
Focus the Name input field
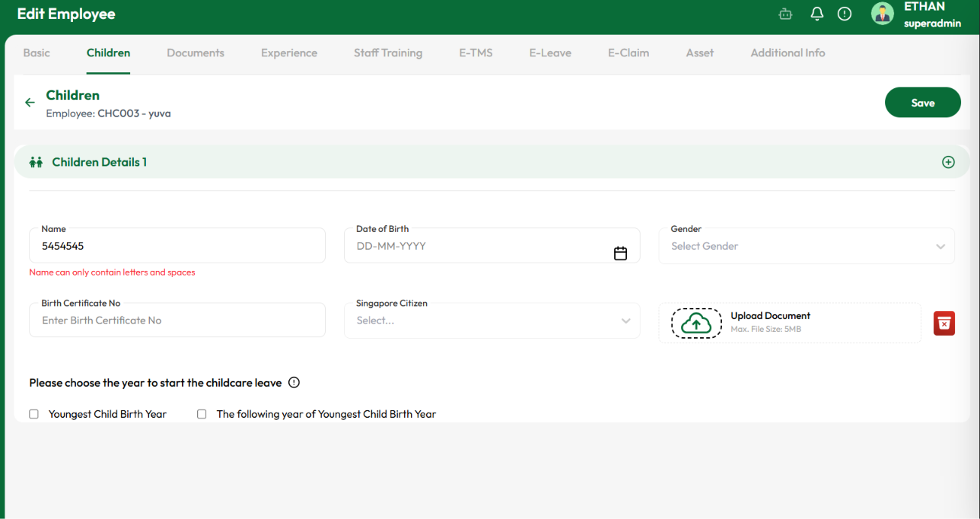coord(177,246)
